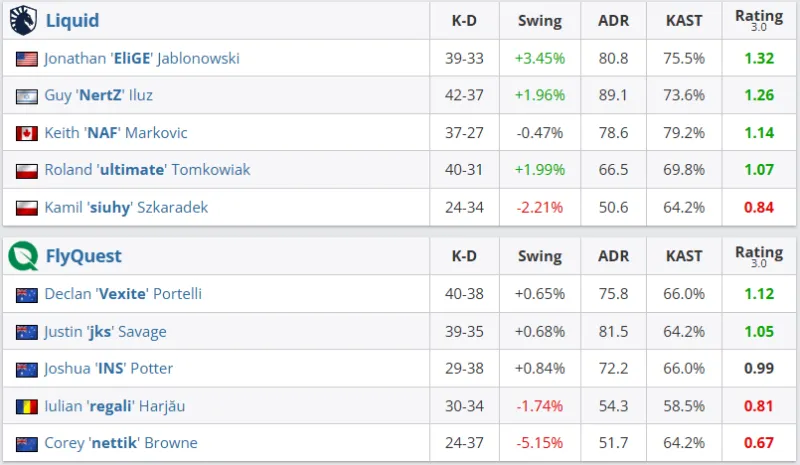Open the FlyQuest team page link
The width and height of the screenshot is (800, 465).
click(84, 256)
